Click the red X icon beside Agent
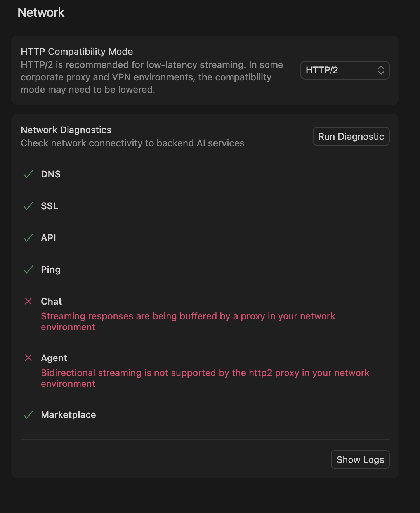Image resolution: width=420 pixels, height=513 pixels. (x=28, y=358)
